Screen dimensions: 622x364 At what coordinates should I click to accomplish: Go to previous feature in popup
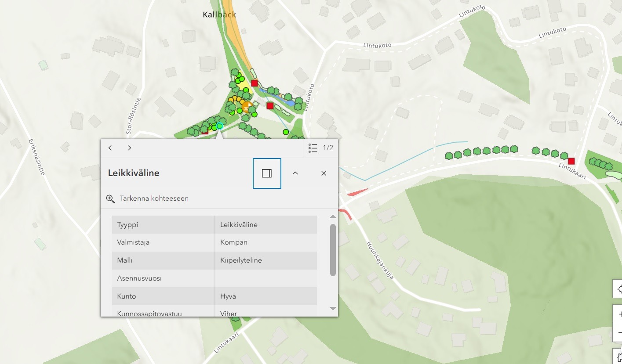[x=110, y=148]
